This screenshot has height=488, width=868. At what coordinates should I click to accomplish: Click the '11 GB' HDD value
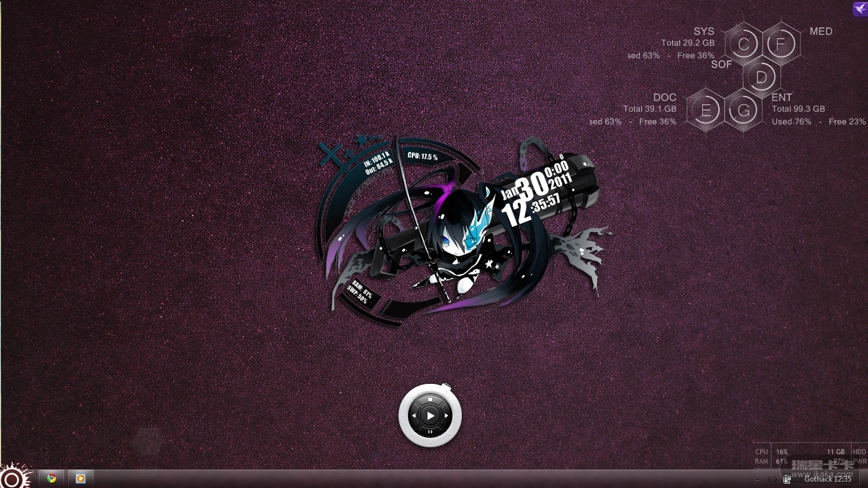click(836, 452)
